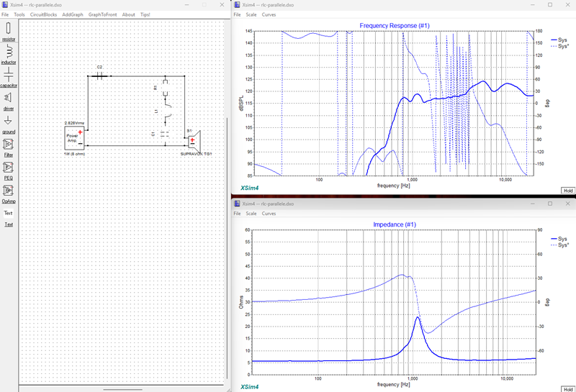Open the AddGraph menu
The width and height of the screenshot is (576, 392).
[x=73, y=14]
